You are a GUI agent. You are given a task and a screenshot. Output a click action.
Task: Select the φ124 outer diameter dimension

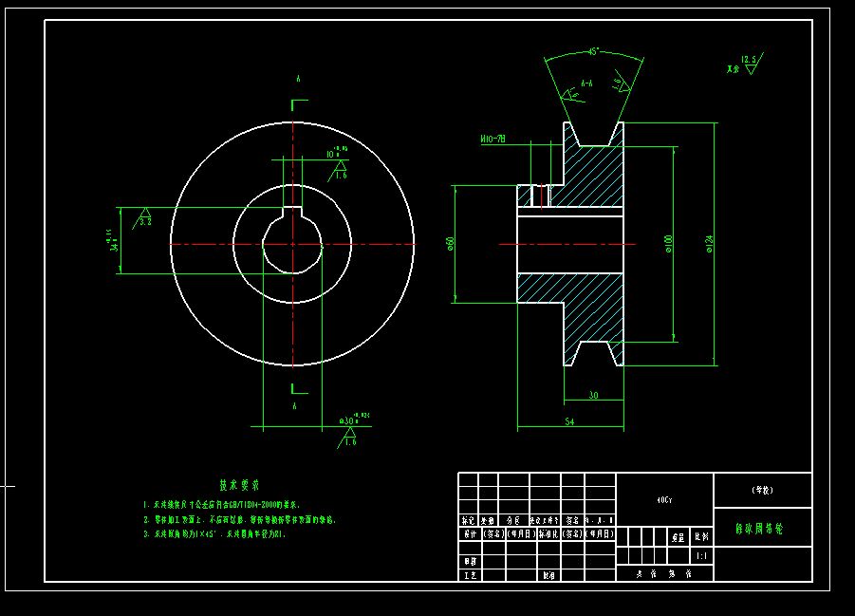tap(709, 243)
